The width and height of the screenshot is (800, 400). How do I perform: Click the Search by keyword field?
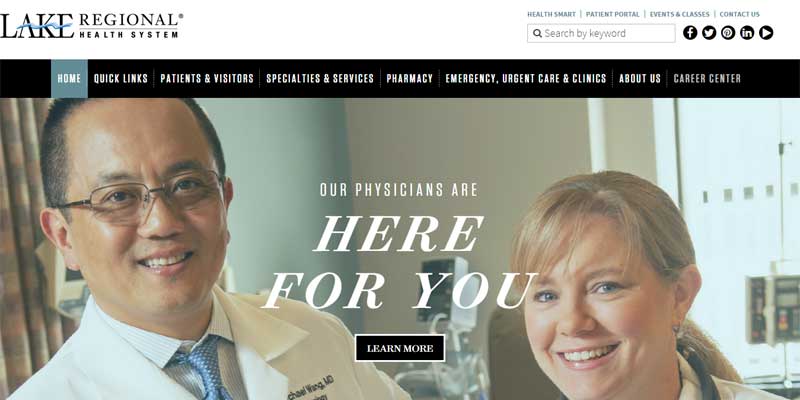(x=601, y=33)
